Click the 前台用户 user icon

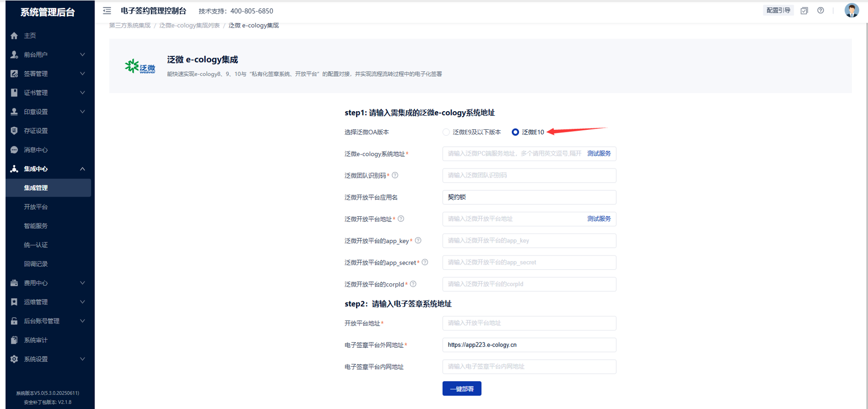(14, 55)
